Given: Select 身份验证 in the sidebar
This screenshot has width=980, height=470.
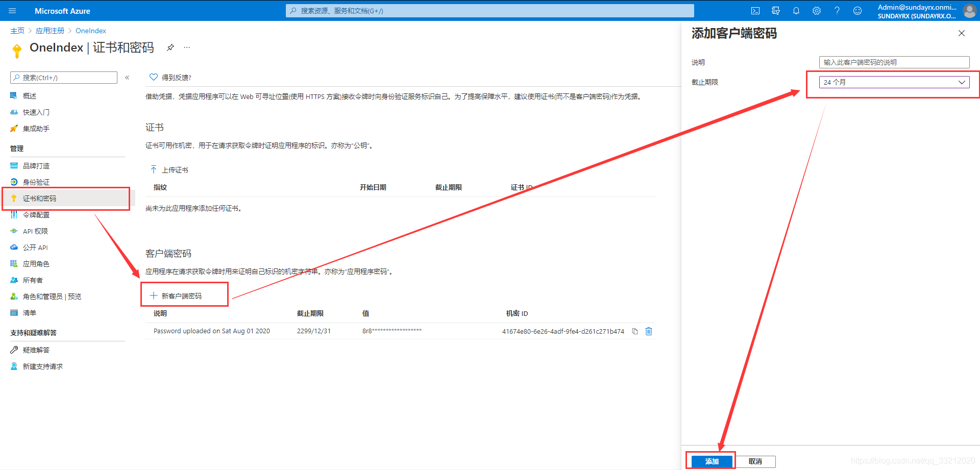Looking at the screenshot, I should (36, 182).
